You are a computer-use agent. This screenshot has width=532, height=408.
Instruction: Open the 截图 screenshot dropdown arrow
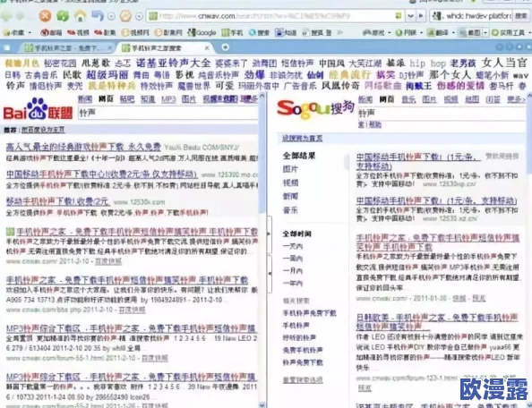coord(485,33)
